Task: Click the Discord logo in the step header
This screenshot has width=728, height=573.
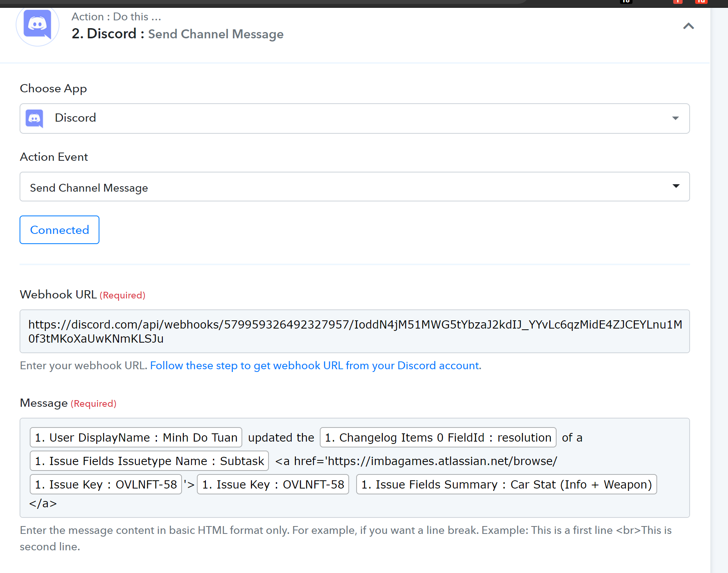Action: (38, 25)
